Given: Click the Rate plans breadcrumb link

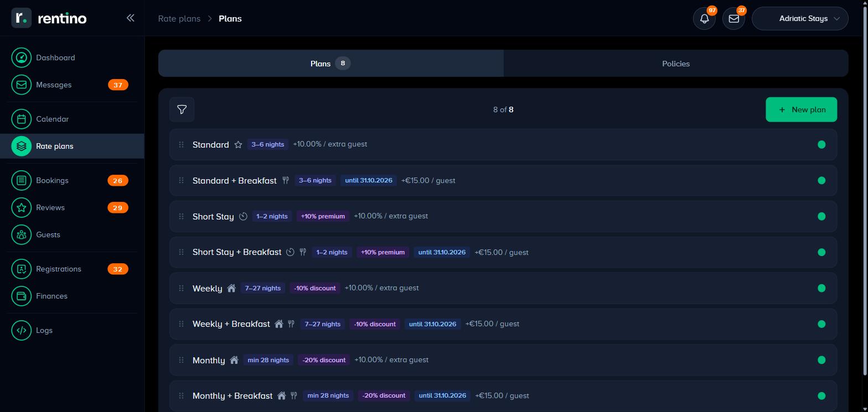Looking at the screenshot, I should point(179,18).
